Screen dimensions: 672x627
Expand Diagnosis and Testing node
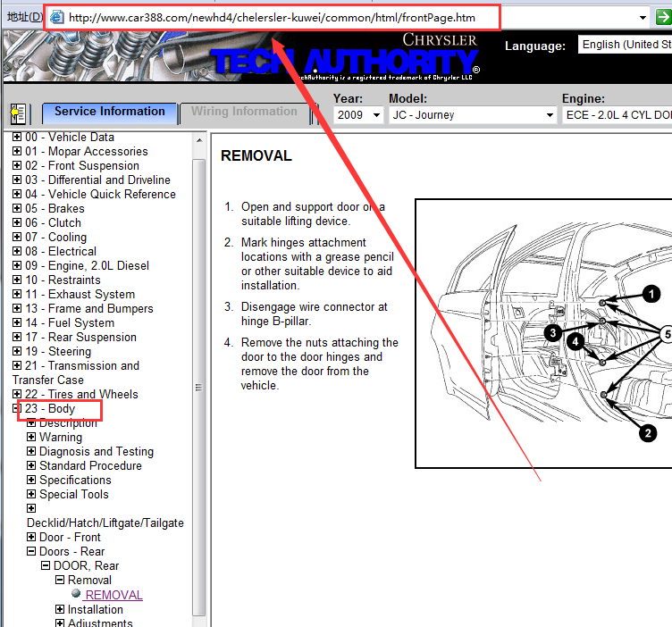tap(31, 451)
